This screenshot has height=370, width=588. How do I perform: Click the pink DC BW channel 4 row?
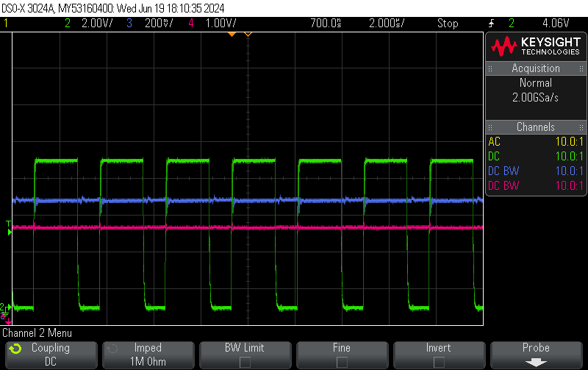[x=536, y=185]
